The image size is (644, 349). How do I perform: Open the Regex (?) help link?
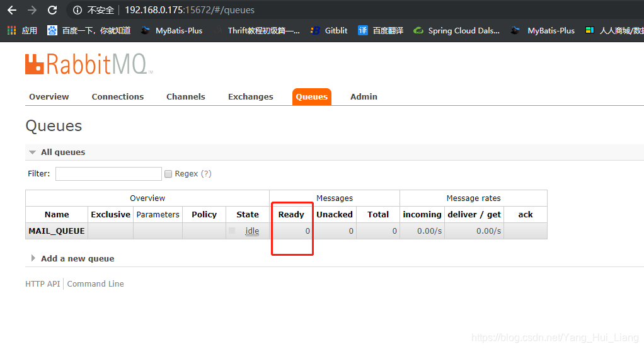pos(206,174)
